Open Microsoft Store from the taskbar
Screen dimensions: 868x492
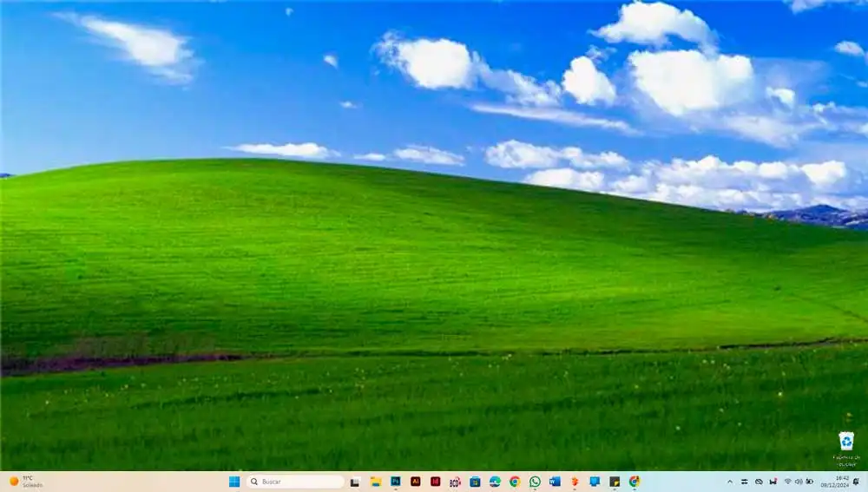[475, 482]
